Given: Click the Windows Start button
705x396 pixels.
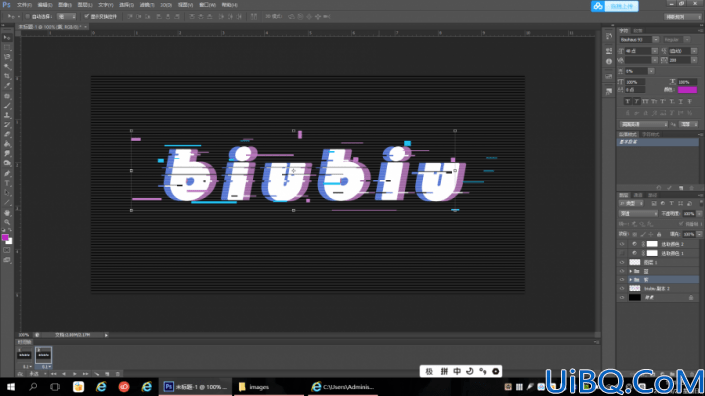Looking at the screenshot, I should click(11, 387).
